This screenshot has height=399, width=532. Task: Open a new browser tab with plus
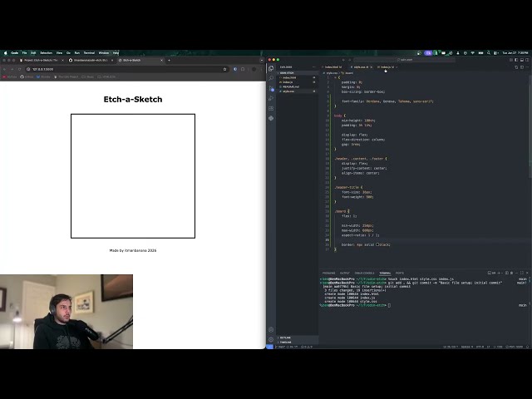(x=169, y=60)
